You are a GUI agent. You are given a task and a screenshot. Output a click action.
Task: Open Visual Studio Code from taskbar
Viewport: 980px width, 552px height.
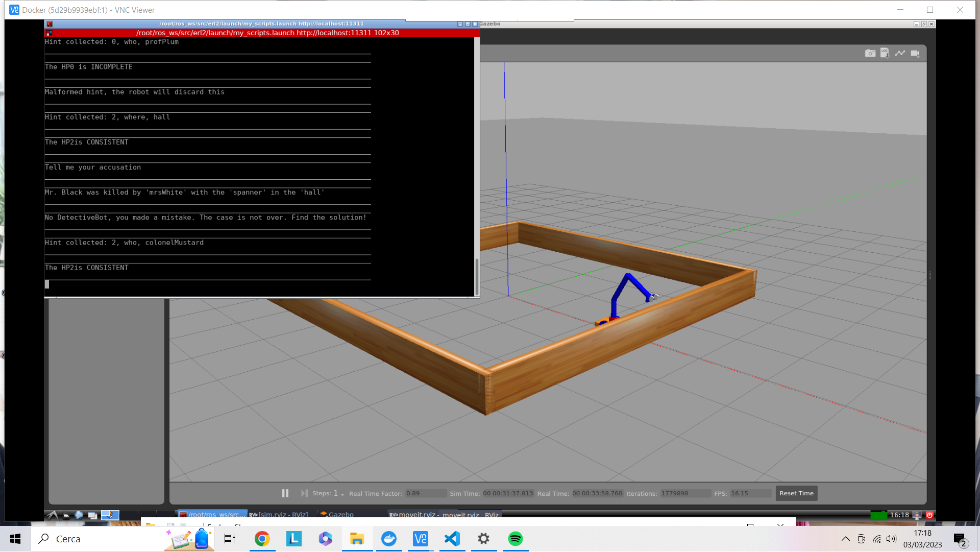pos(452,539)
